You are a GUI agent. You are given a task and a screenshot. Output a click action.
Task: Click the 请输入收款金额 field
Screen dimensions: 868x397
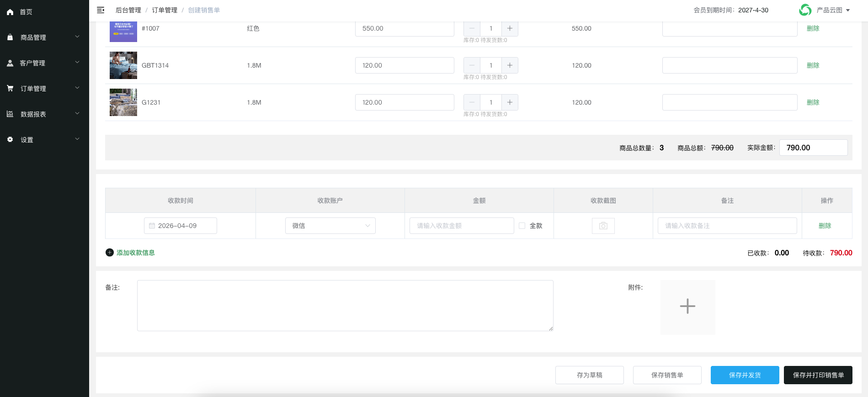(462, 226)
